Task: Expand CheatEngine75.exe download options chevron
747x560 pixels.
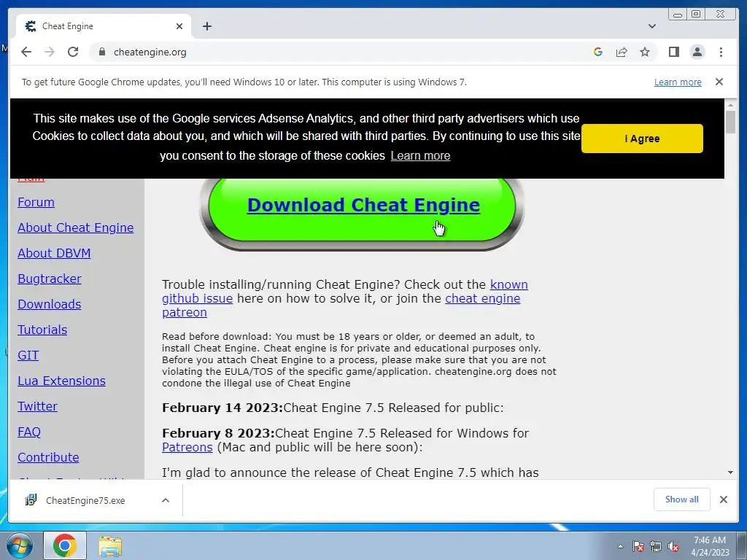Action: [x=166, y=500]
